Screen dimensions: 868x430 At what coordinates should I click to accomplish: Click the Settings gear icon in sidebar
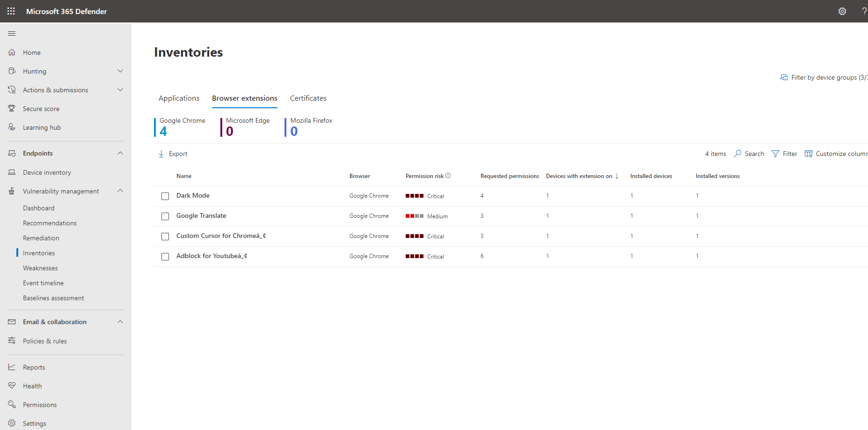point(12,423)
